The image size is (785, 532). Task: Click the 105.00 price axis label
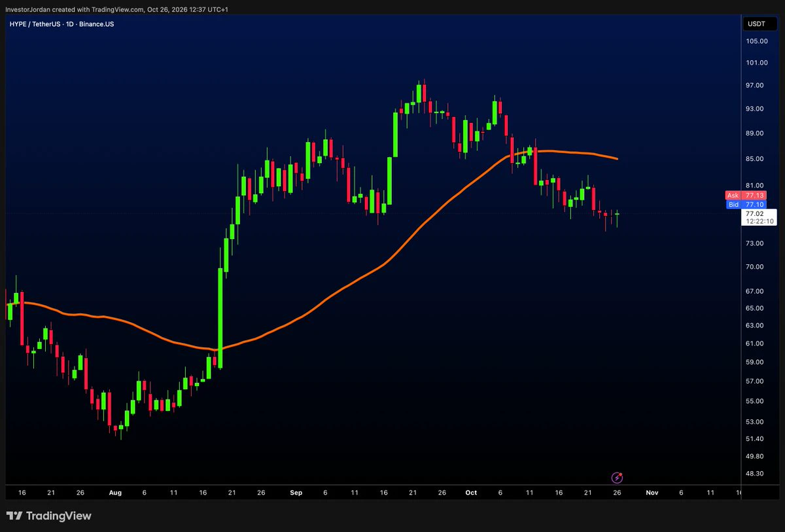coord(756,41)
